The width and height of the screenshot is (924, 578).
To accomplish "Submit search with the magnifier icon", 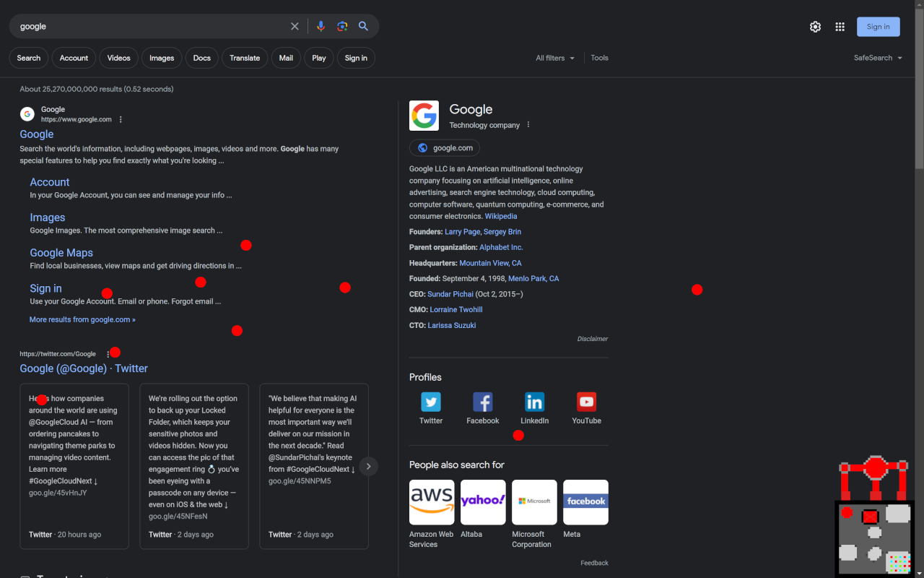I will tap(364, 27).
